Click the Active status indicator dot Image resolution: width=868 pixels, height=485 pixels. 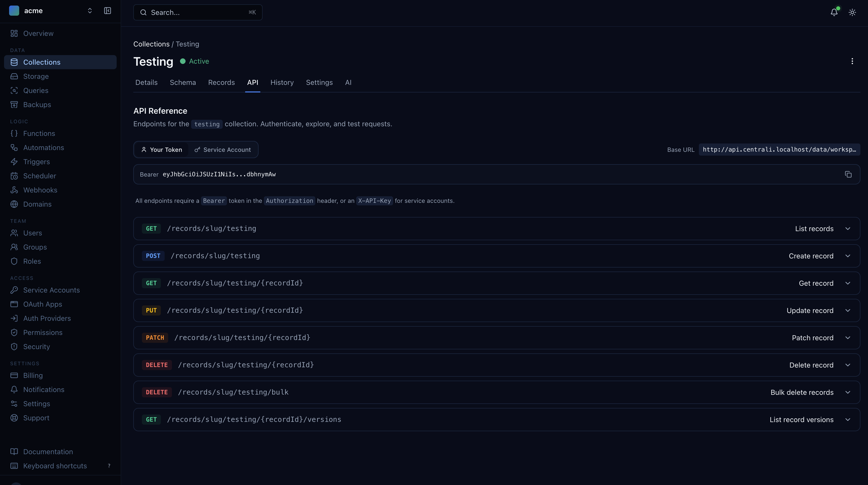[x=183, y=61]
